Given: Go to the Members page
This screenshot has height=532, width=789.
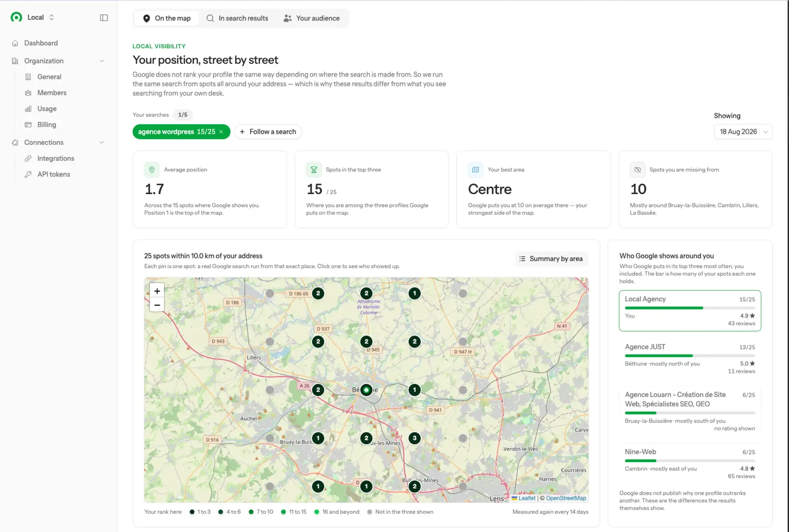Looking at the screenshot, I should click(x=52, y=93).
